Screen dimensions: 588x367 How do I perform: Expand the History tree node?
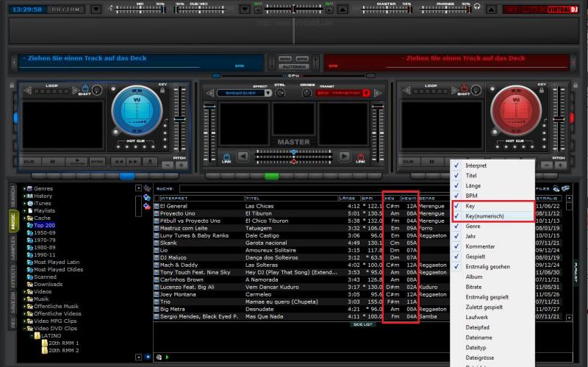point(24,196)
